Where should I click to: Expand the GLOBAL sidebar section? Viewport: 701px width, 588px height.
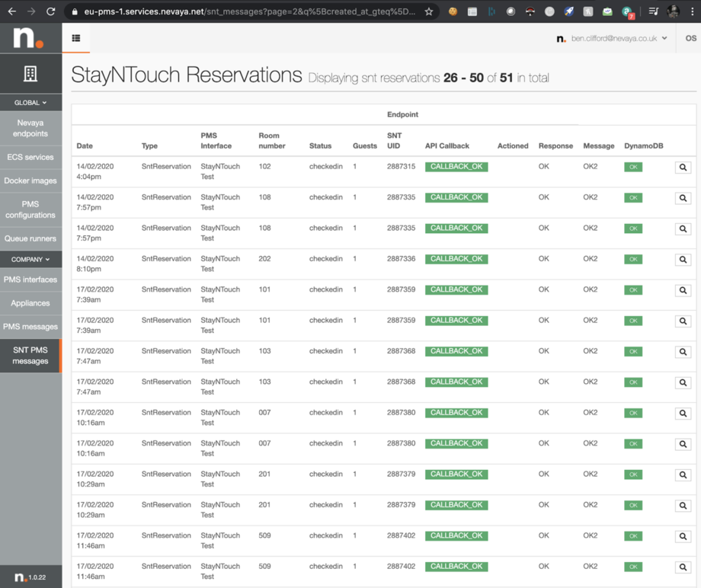[30, 103]
